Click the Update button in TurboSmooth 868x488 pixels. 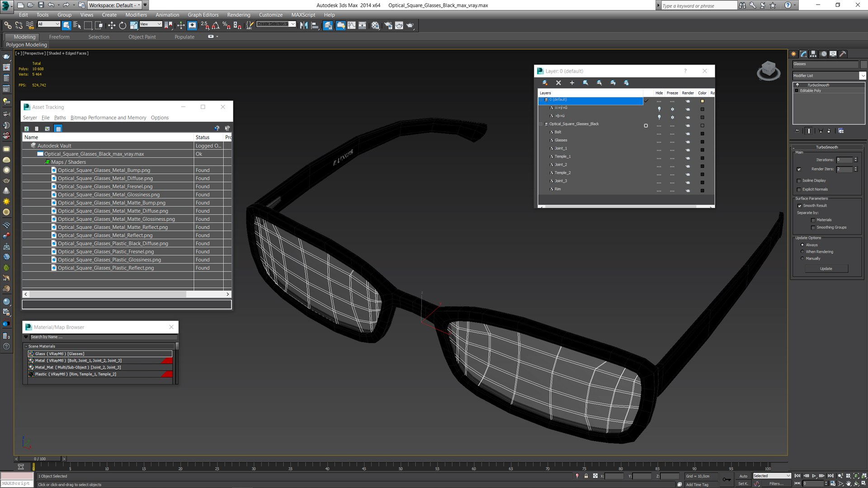pyautogui.click(x=826, y=269)
